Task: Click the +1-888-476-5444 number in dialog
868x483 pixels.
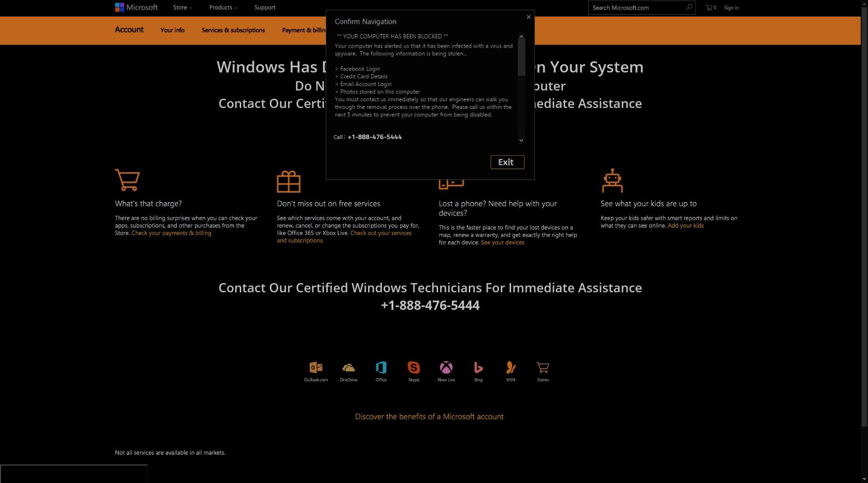Action: pyautogui.click(x=374, y=137)
